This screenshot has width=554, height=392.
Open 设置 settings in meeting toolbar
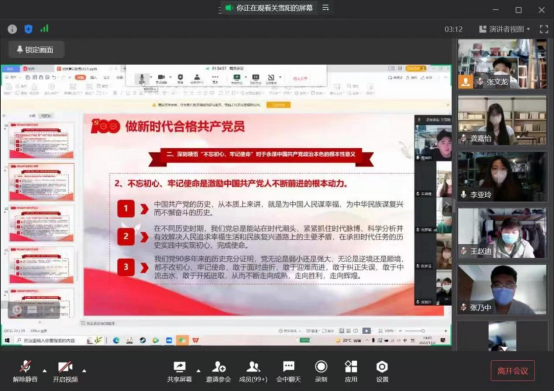pos(382,371)
